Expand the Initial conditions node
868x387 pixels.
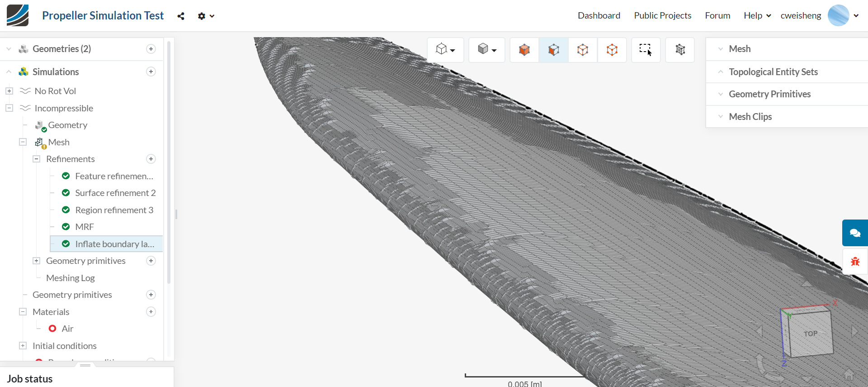coord(23,346)
